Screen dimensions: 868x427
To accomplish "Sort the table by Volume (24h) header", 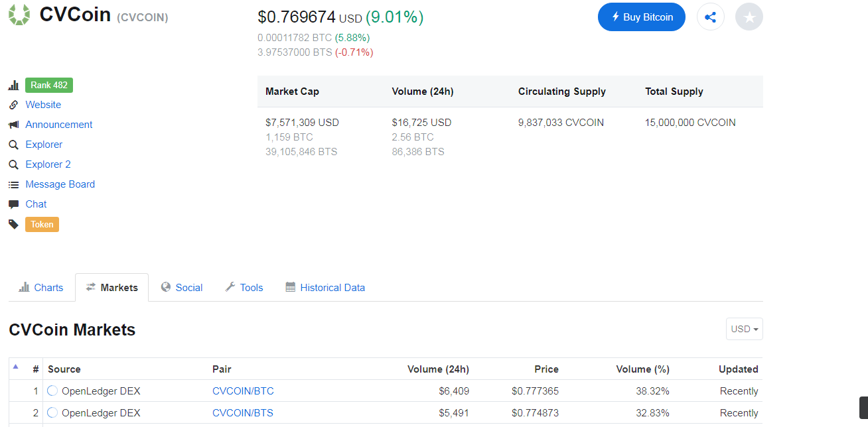I will pos(438,369).
